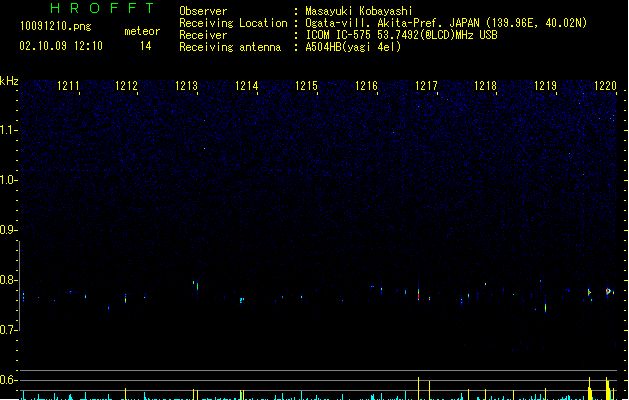Click the HROFFT title text
The height and width of the screenshot is (400, 629).
(102, 8)
